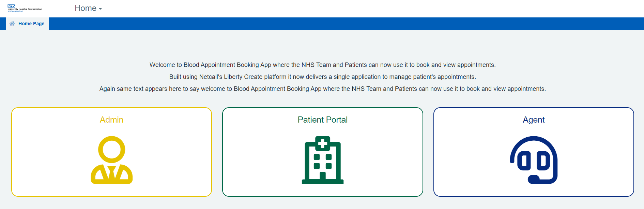Select the Patient Portal heading text

click(322, 120)
